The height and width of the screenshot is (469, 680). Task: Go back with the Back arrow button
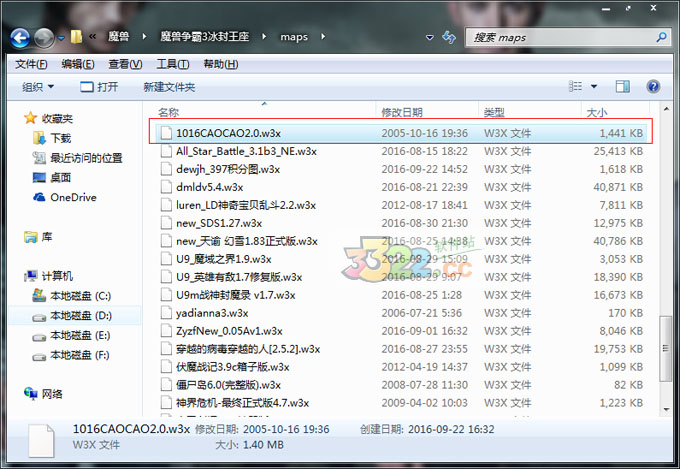point(20,38)
